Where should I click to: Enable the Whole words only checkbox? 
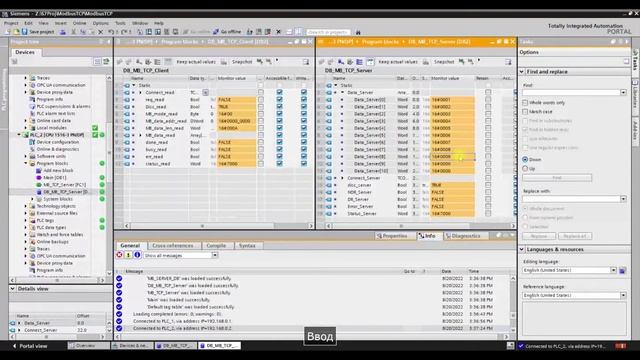525,102
